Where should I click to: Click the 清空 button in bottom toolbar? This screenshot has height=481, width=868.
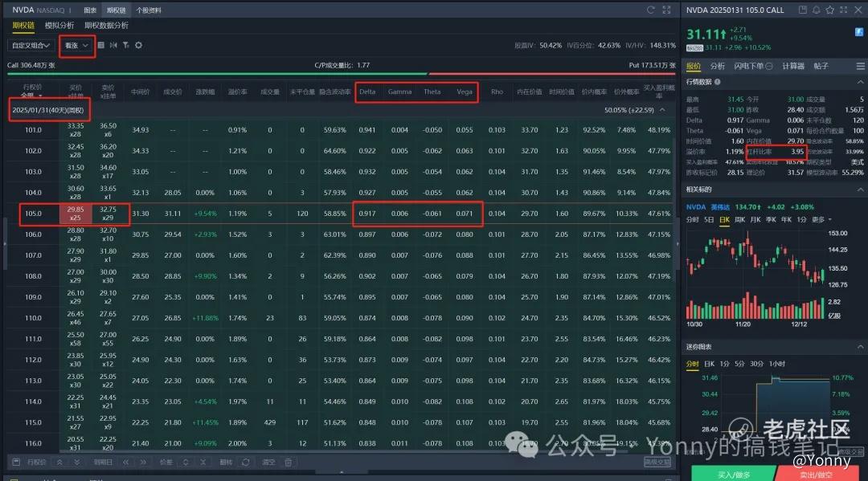point(268,463)
